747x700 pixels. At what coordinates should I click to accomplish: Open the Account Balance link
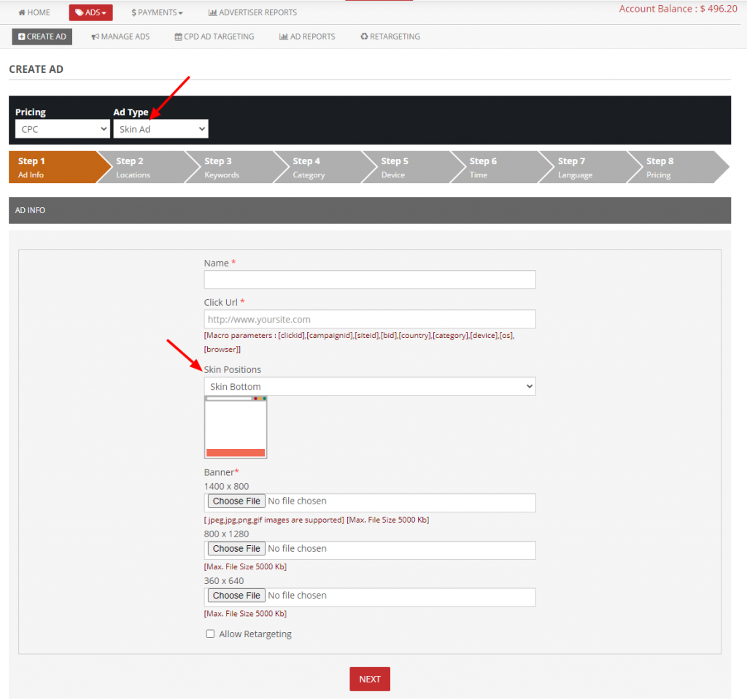click(677, 8)
